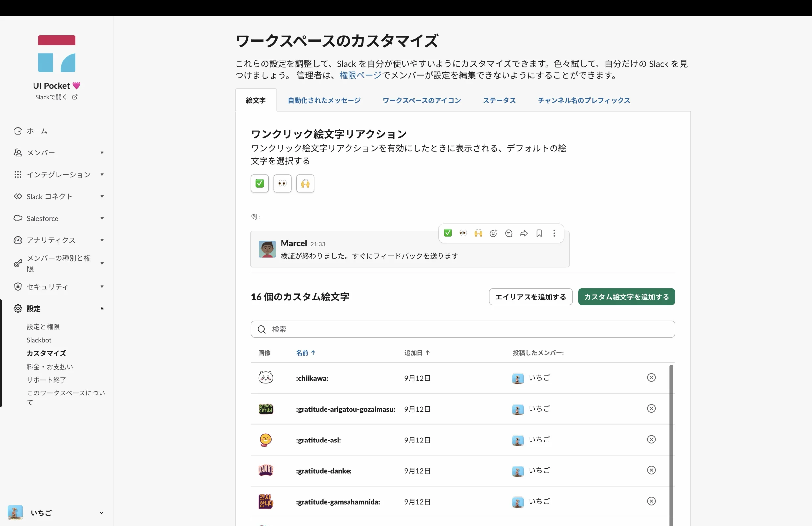Click the :gratitude-gamsahamnida: emoji name
Viewport: 812px width, 526px height.
(x=338, y=502)
